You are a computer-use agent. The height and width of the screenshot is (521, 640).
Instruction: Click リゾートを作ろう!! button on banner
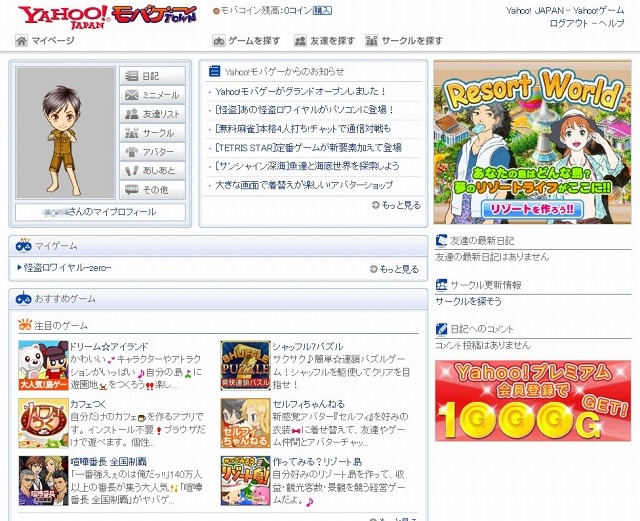point(532,209)
